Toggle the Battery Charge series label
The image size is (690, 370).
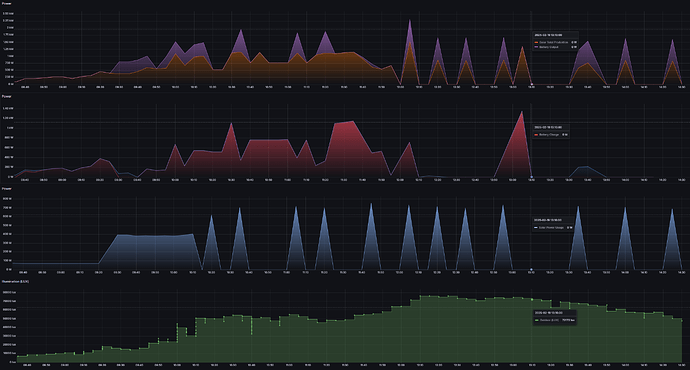(549, 135)
